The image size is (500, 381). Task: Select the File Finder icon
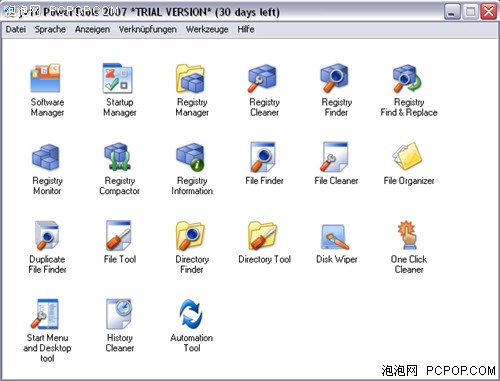coord(263,157)
